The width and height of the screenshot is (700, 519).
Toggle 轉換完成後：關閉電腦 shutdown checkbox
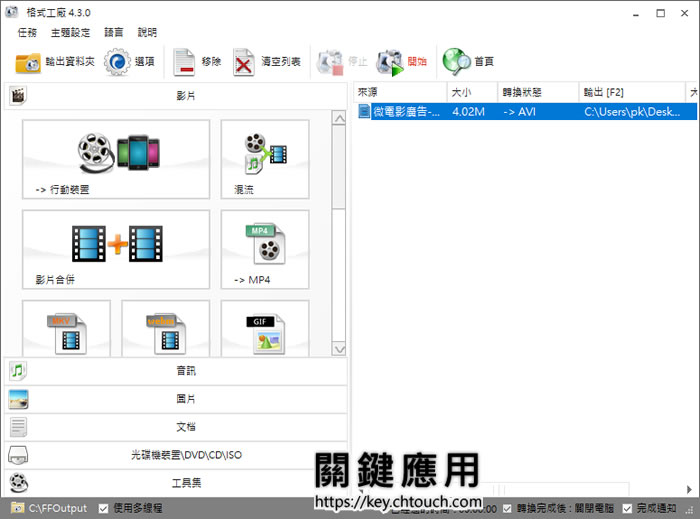tap(507, 508)
